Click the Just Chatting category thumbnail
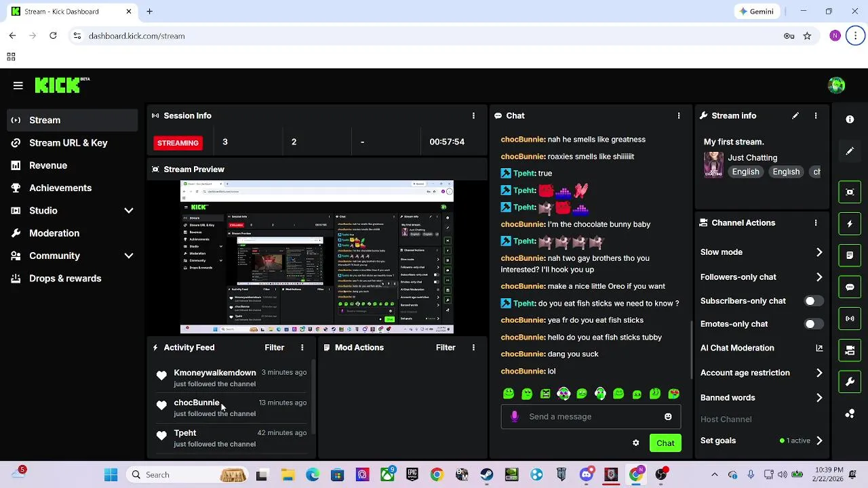Viewport: 868px width, 488px height. 713,165
